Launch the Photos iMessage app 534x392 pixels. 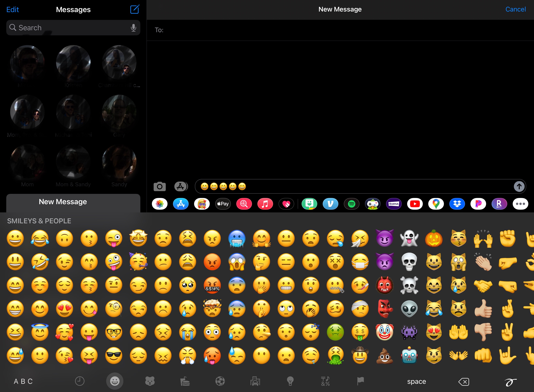coord(160,204)
